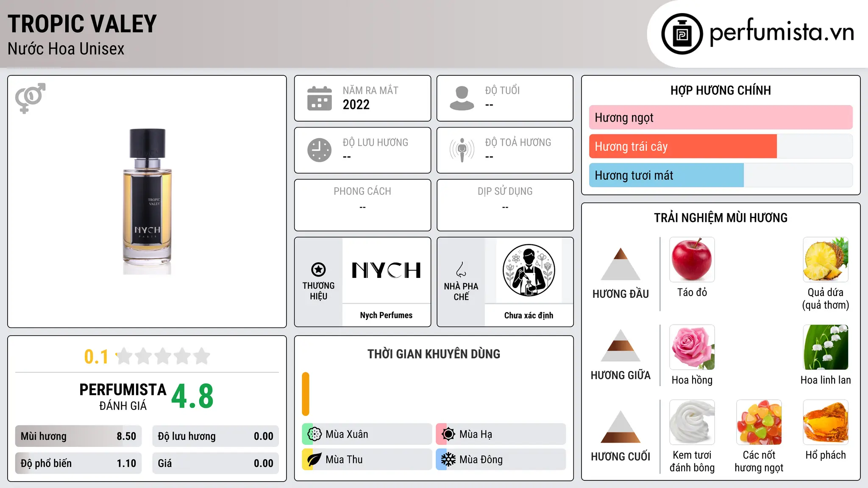
Task: Click the TROPIC VALEY title
Action: tap(82, 24)
